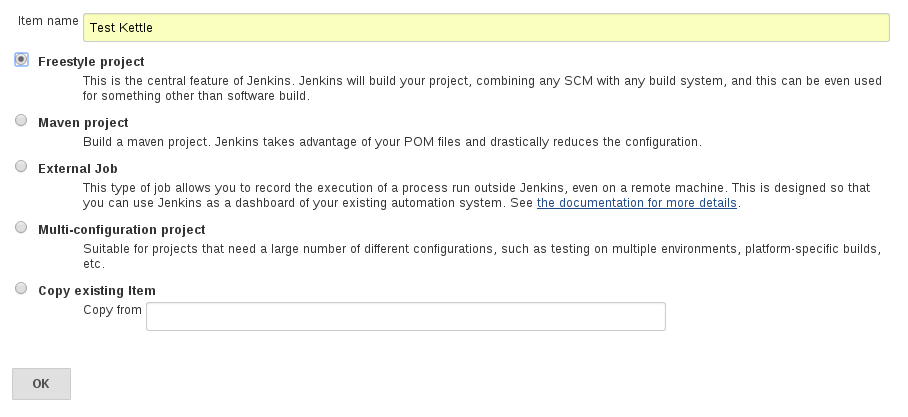Click the OK button
Image resolution: width=908 pixels, height=417 pixels.
click(x=41, y=384)
